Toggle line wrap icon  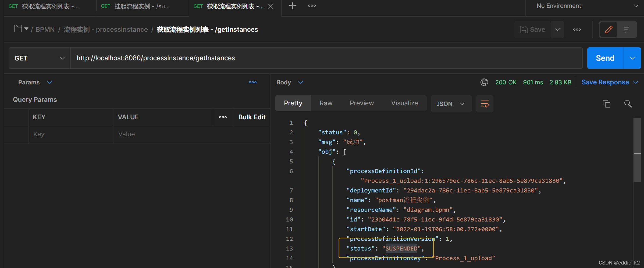tap(485, 104)
